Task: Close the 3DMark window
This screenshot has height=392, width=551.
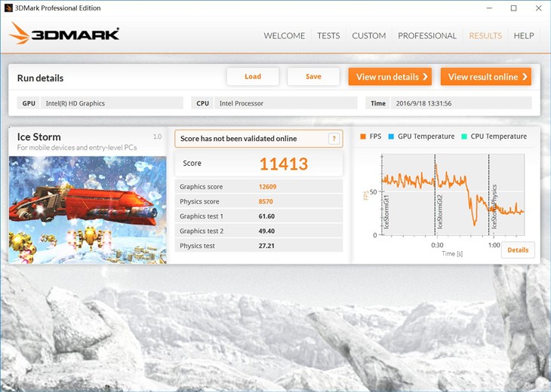Action: 538,8
